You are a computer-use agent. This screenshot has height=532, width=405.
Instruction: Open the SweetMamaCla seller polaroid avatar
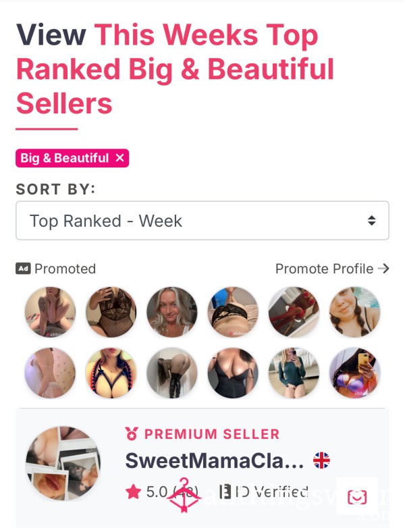point(63,463)
